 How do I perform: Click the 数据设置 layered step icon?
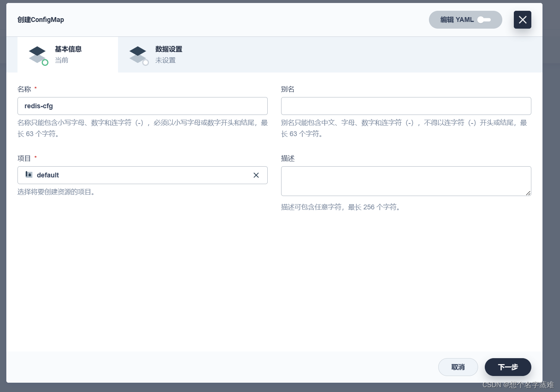coord(139,55)
